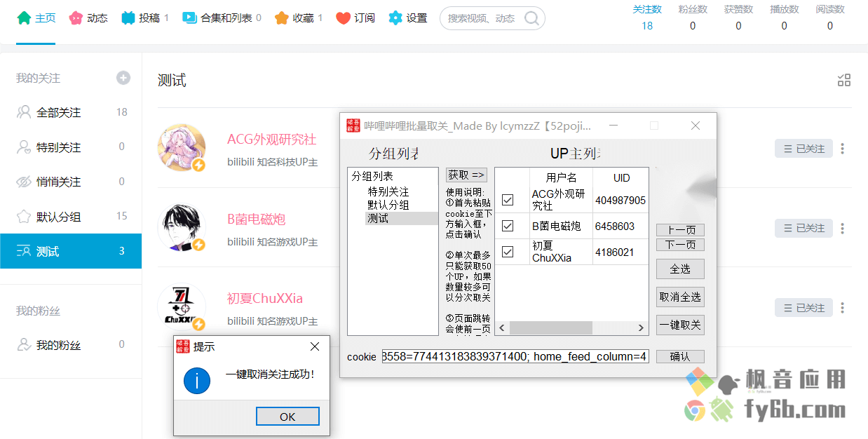Go to next page with 下一页
This screenshot has width=868, height=439.
[x=680, y=245]
